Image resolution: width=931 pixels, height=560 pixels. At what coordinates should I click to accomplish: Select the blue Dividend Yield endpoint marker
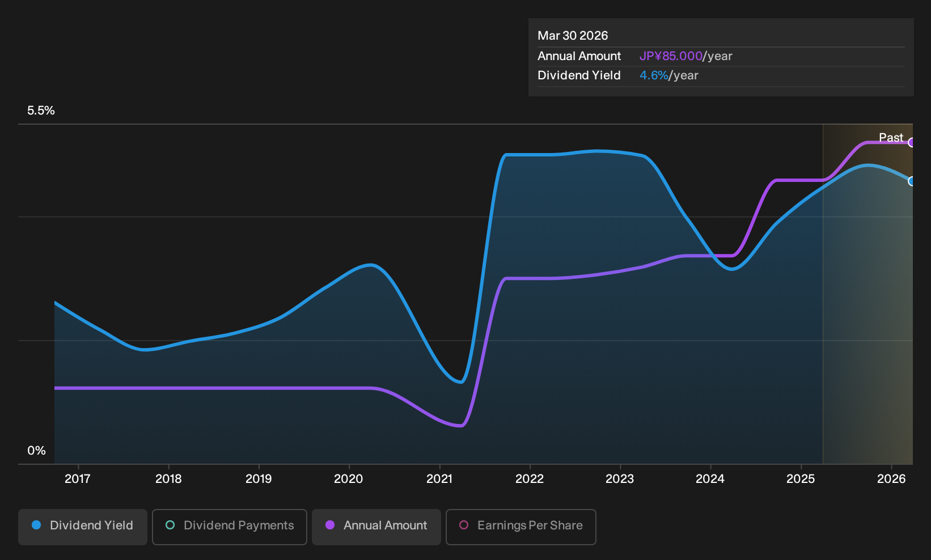point(911,181)
